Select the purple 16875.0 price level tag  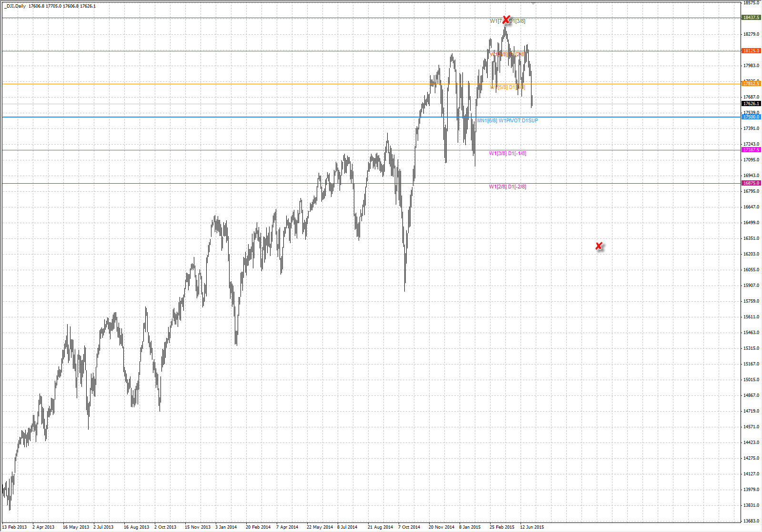[751, 183]
